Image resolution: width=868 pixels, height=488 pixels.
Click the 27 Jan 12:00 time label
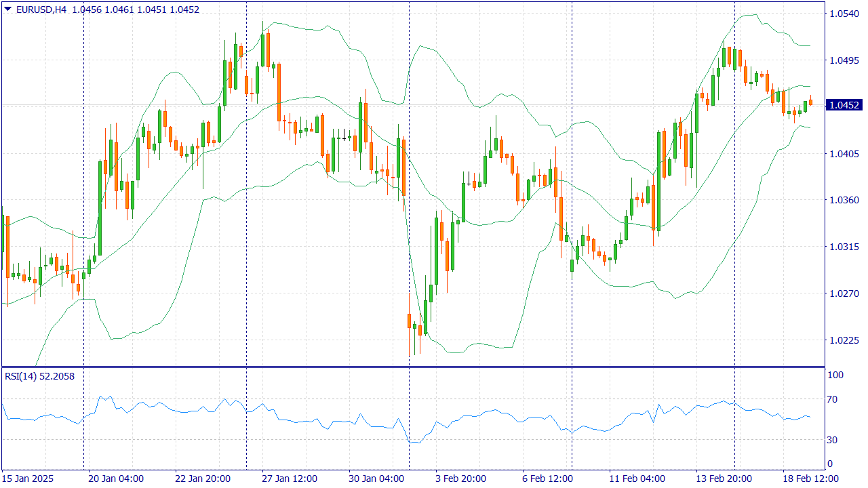pos(290,479)
